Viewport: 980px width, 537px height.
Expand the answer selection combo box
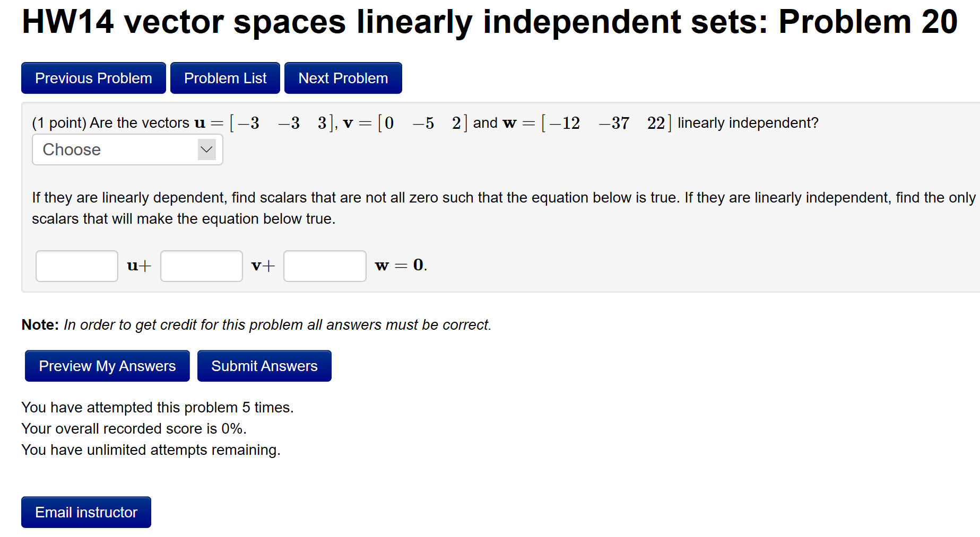click(x=127, y=149)
